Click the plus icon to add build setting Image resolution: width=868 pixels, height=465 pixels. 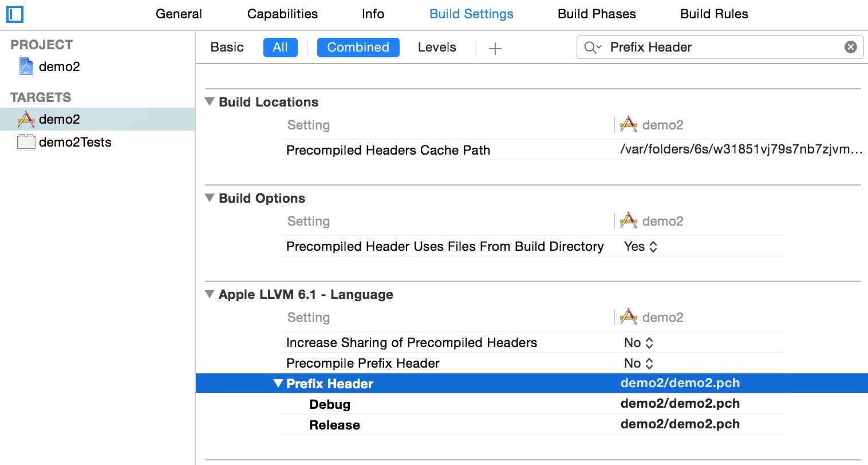(495, 48)
